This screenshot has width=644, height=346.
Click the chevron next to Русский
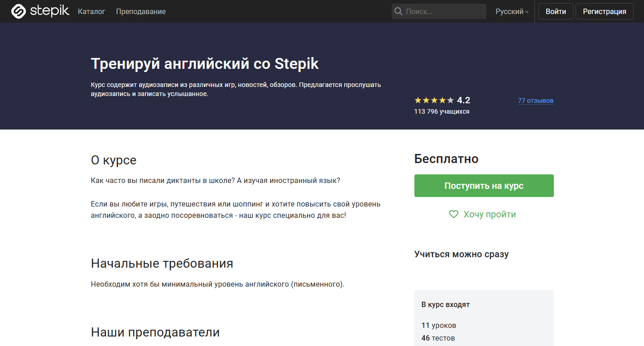pyautogui.click(x=526, y=12)
